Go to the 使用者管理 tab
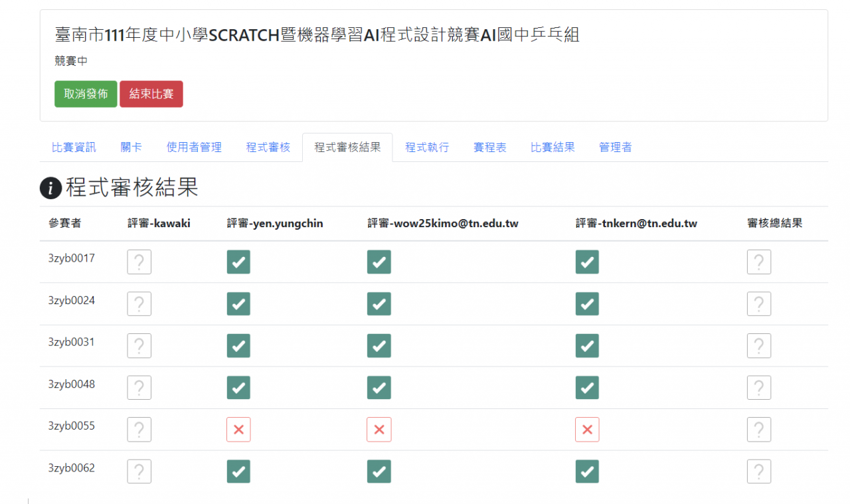The width and height of the screenshot is (850, 504). 194,147
